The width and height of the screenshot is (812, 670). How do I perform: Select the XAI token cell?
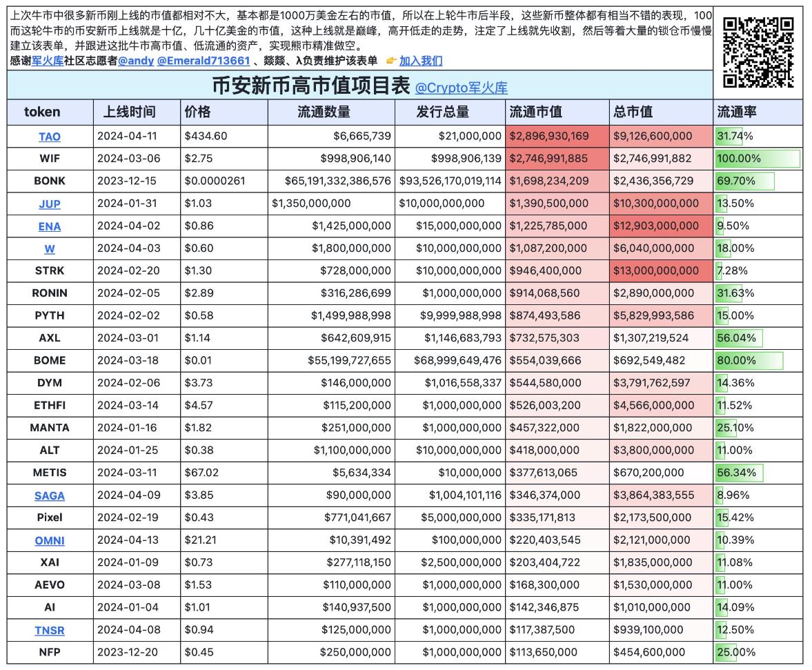point(50,562)
